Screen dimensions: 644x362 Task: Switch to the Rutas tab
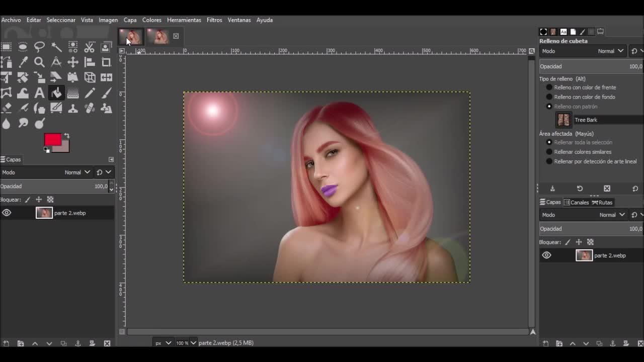(x=602, y=203)
